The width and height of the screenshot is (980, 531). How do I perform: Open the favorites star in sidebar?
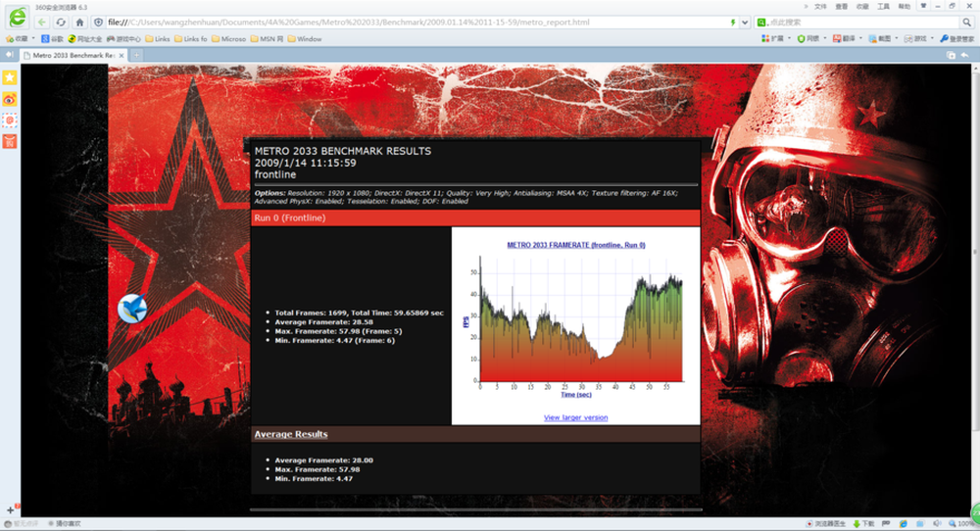(10, 77)
